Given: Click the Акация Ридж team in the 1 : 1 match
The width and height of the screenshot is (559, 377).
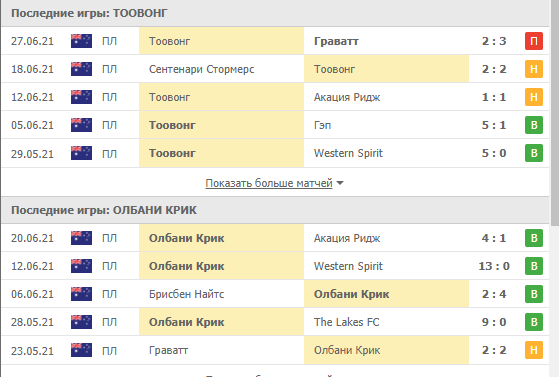Looking at the screenshot, I should (347, 97).
